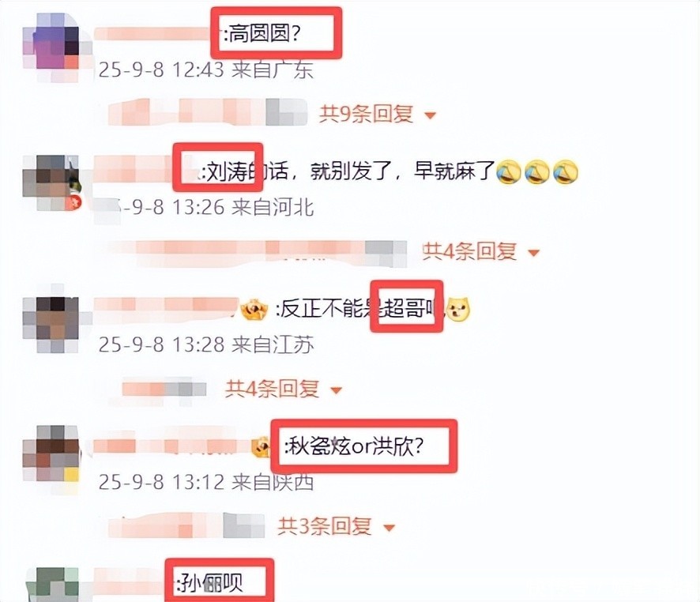
Task: Click the comment text 高圆圆?
Action: point(262,34)
